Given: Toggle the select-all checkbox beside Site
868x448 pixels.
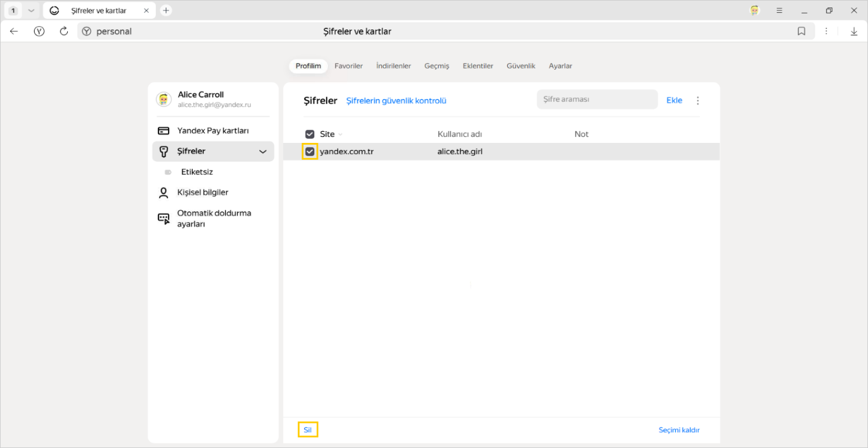Looking at the screenshot, I should coord(310,134).
